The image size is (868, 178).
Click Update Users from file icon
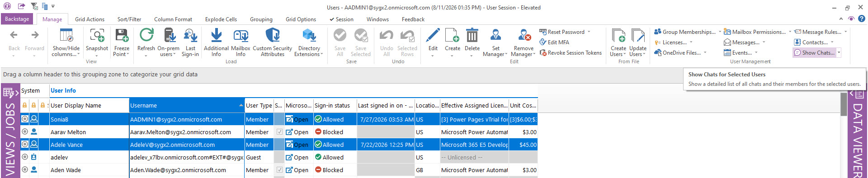(x=638, y=35)
